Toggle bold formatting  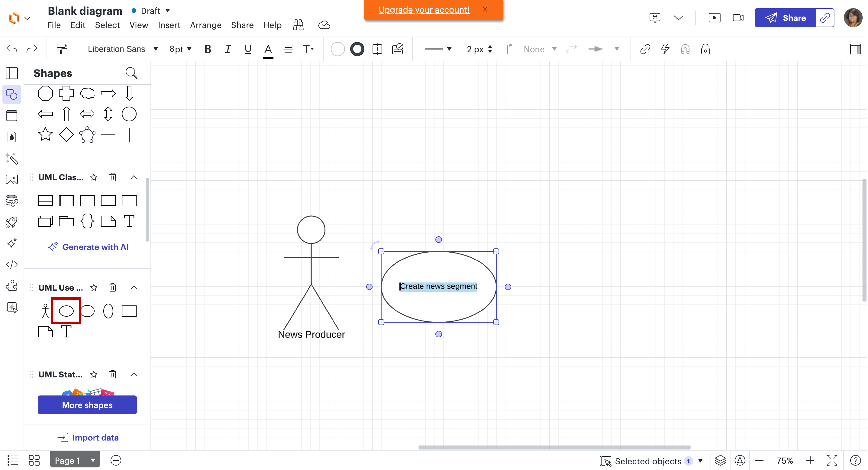point(208,49)
